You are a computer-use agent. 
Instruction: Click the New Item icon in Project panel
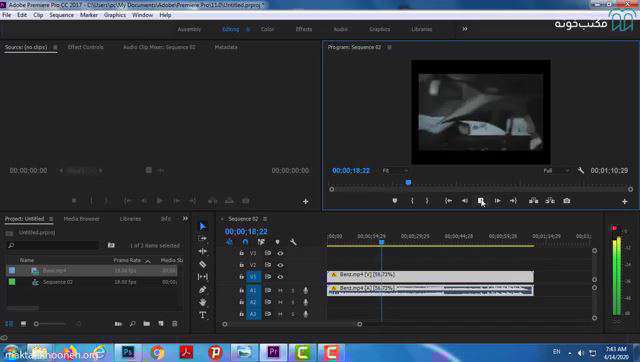coord(161,324)
